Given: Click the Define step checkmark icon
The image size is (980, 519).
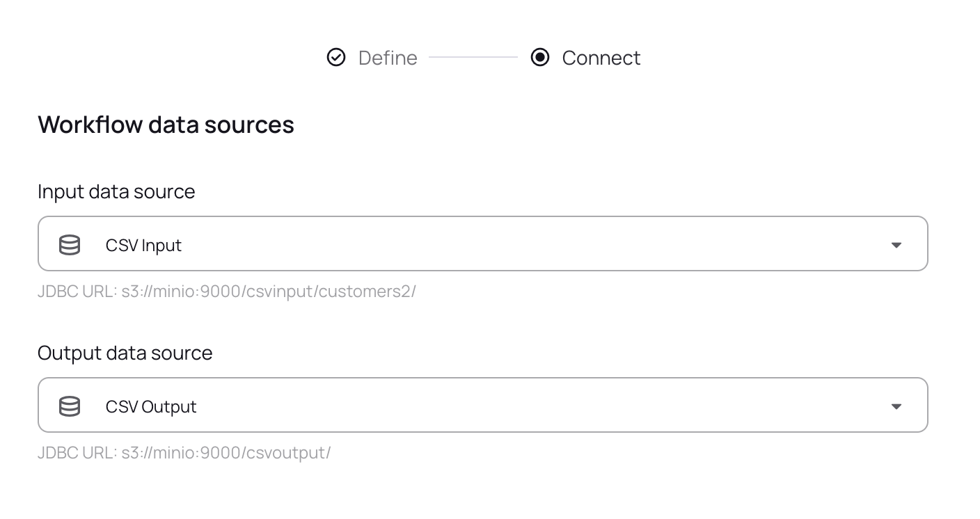Looking at the screenshot, I should [336, 57].
